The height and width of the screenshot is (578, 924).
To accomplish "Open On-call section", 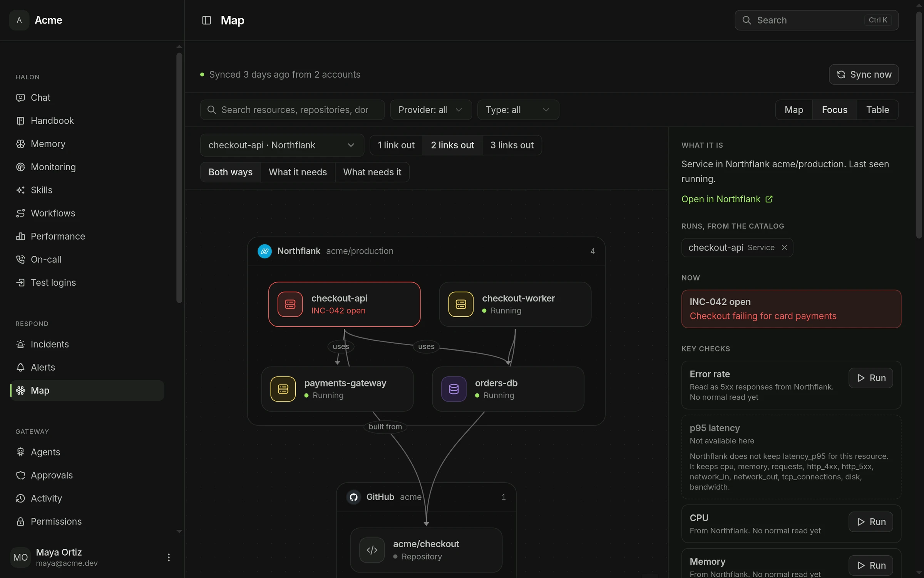I will 87,259.
